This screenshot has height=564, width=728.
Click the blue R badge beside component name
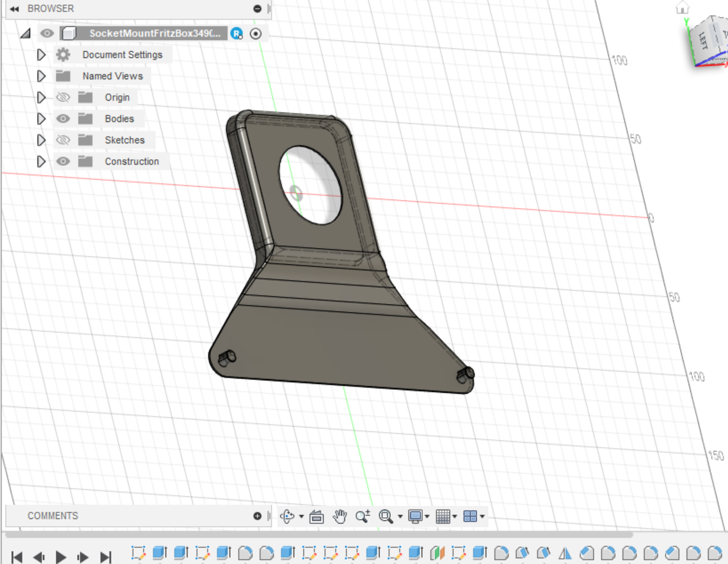[x=237, y=34]
